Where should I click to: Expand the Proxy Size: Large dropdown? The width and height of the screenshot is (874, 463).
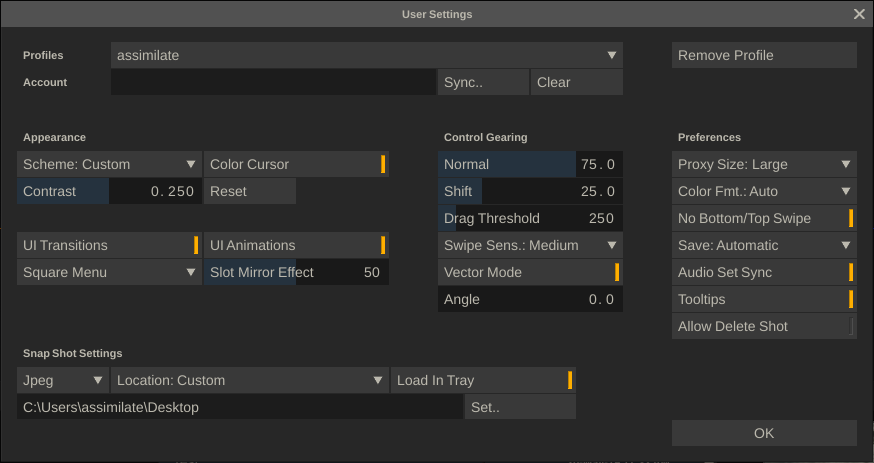coord(764,164)
